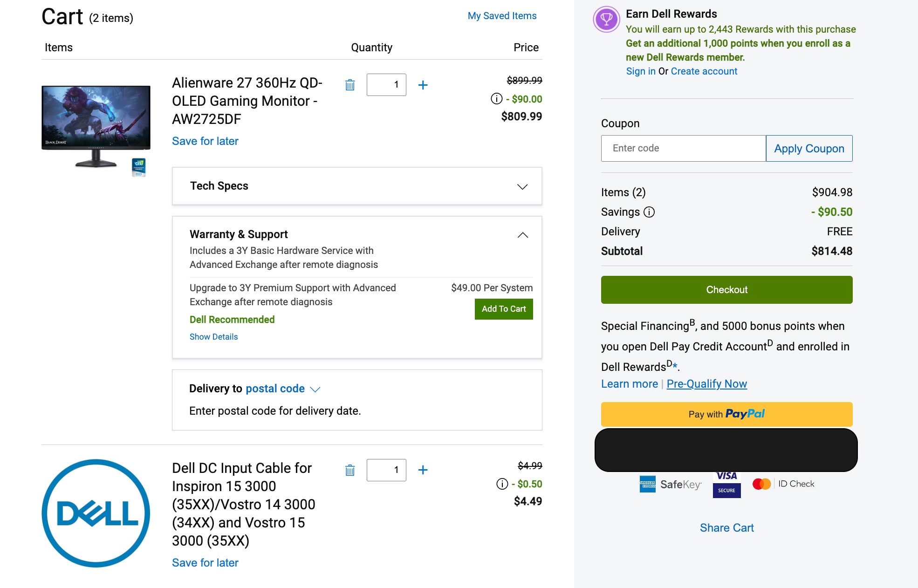Viewport: 918px width, 588px height.
Task: Add 3Y Premium Support to cart
Action: 503,309
